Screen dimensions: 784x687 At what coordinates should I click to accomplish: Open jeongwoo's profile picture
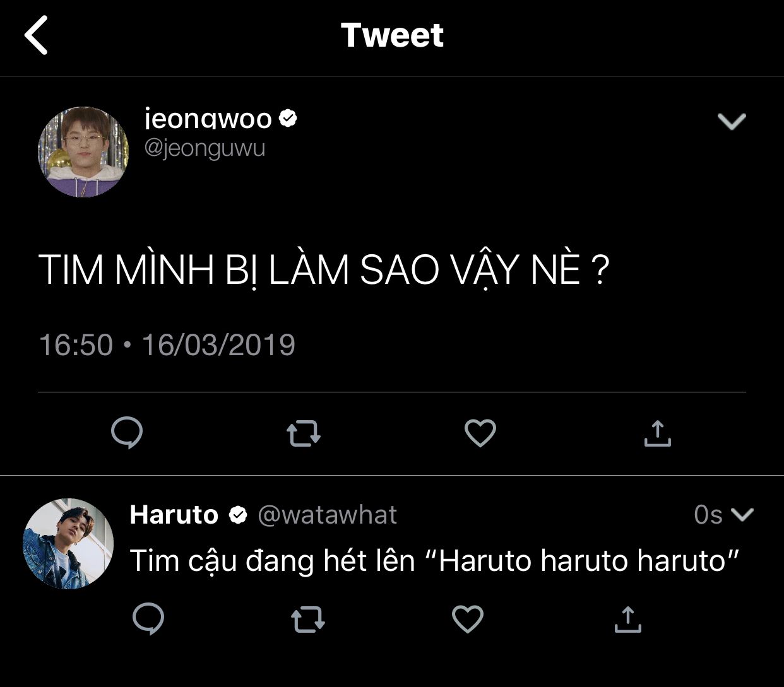(x=83, y=152)
